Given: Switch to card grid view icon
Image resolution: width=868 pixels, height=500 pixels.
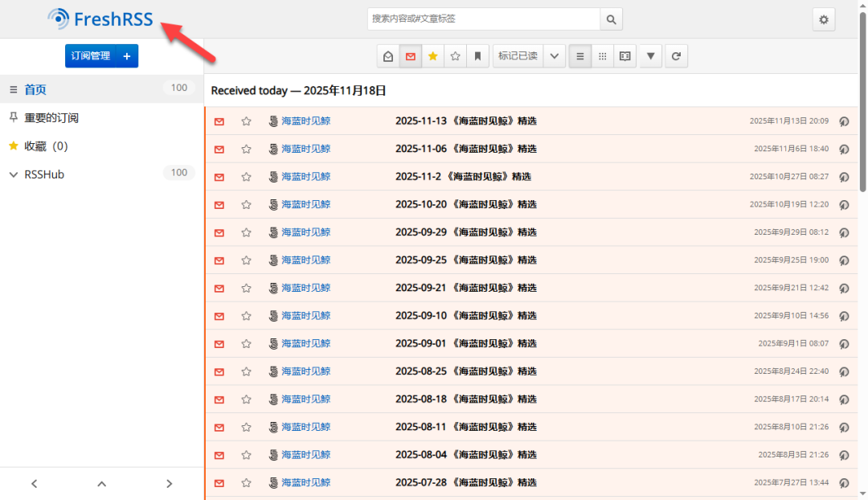Looking at the screenshot, I should (602, 55).
